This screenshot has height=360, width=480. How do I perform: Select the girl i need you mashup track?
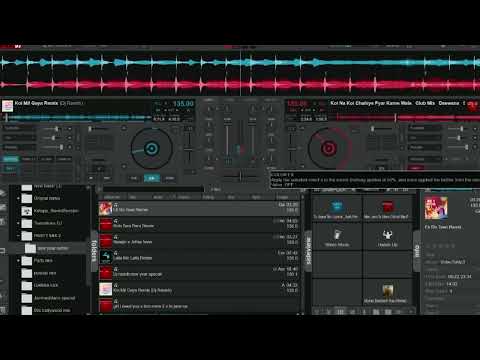tap(199, 305)
